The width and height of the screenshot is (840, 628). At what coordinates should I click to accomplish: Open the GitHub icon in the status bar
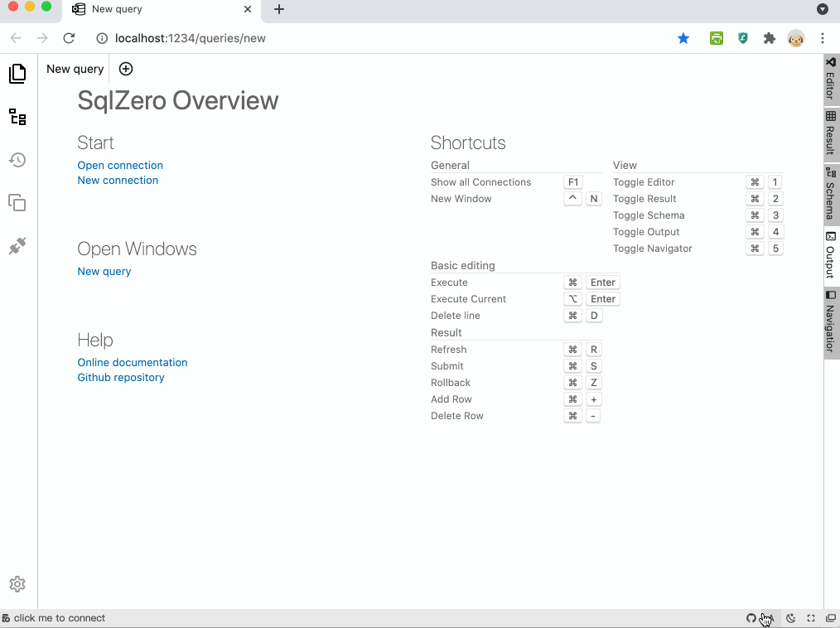point(751,618)
